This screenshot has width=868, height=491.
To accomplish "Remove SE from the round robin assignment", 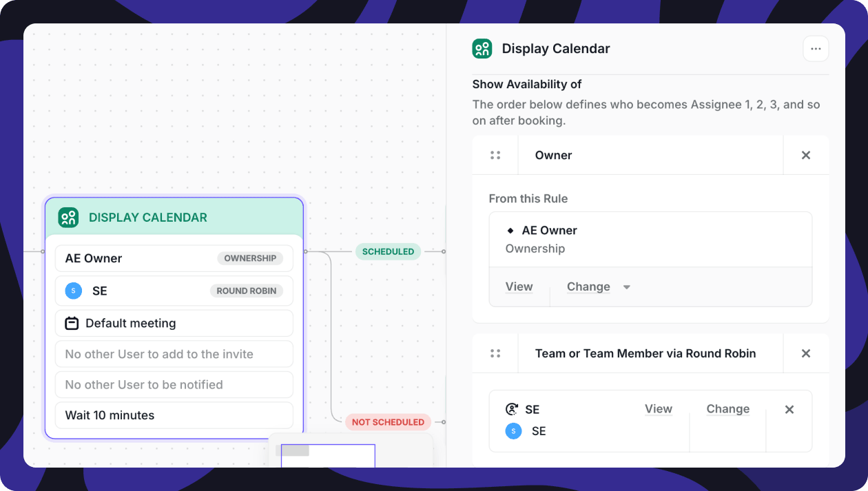I will tap(789, 409).
